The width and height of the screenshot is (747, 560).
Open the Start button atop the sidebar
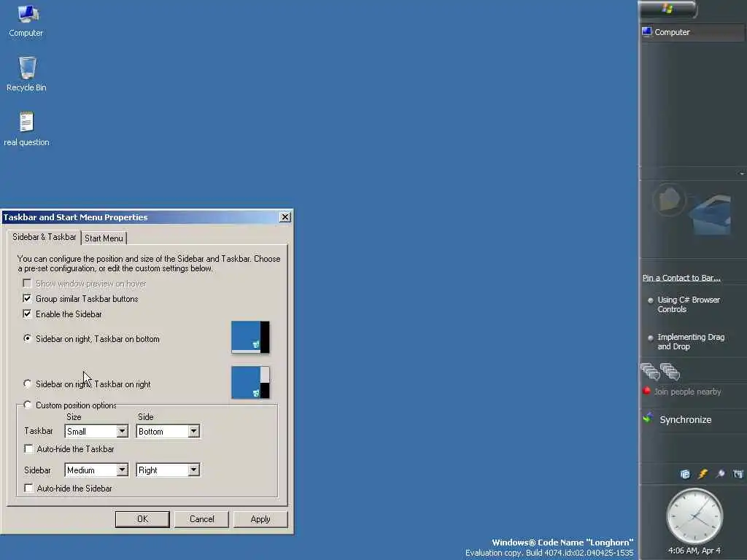(x=667, y=9)
